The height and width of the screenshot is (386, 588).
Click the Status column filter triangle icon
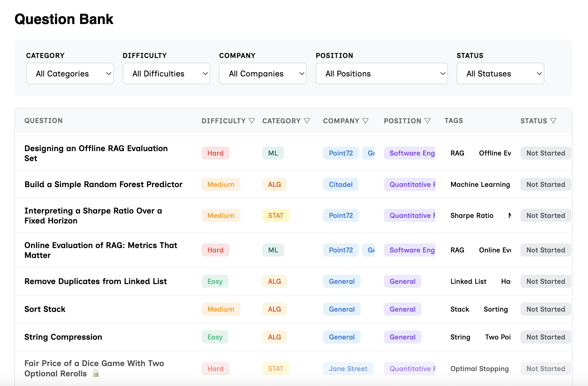coord(553,121)
